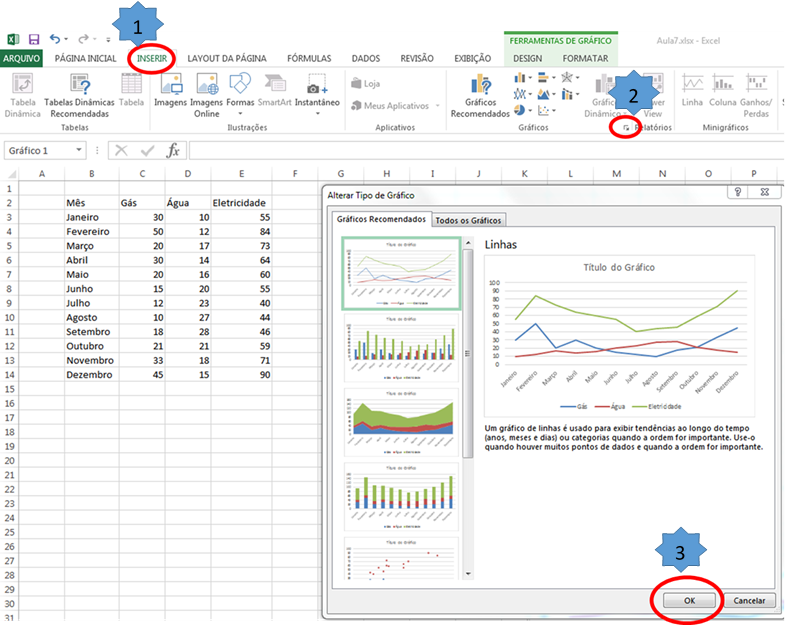Screen dimensions: 785x627
Task: Insert a combo chart from Gráficos group
Action: (x=567, y=94)
